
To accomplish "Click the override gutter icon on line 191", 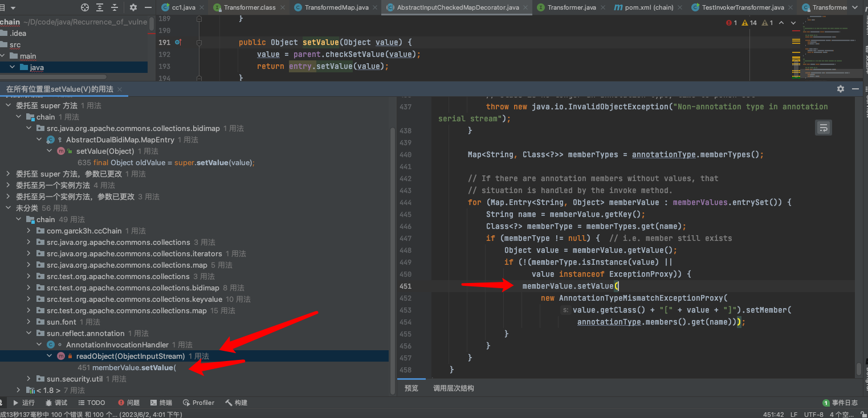I will [x=178, y=42].
